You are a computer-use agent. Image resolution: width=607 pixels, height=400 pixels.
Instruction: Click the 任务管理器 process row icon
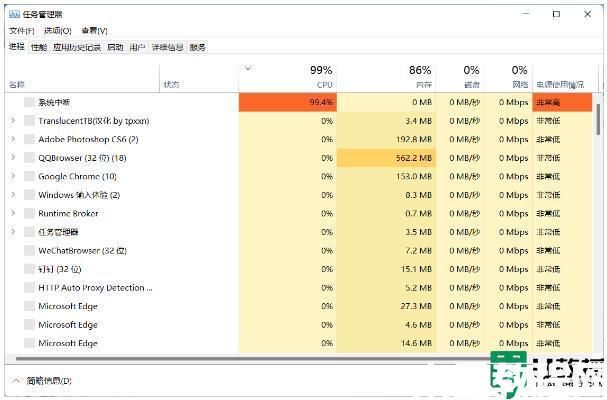[x=29, y=232]
